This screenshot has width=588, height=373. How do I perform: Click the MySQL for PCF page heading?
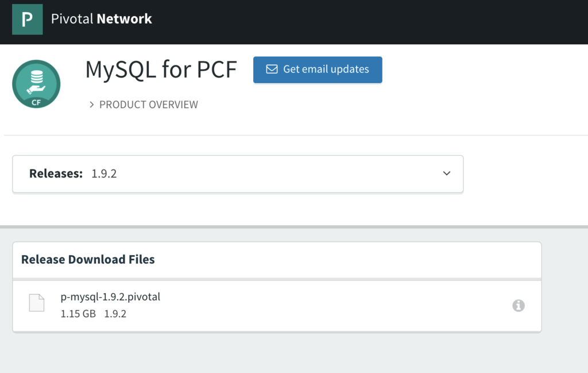click(161, 70)
